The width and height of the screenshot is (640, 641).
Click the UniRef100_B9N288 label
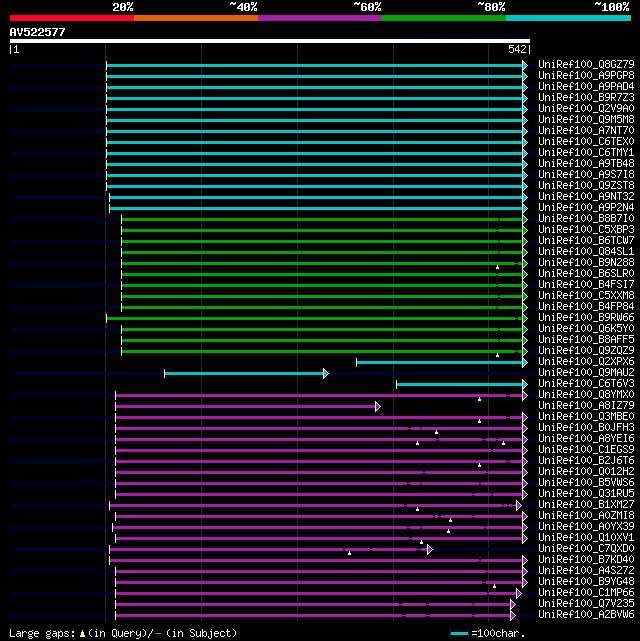[x=586, y=262]
